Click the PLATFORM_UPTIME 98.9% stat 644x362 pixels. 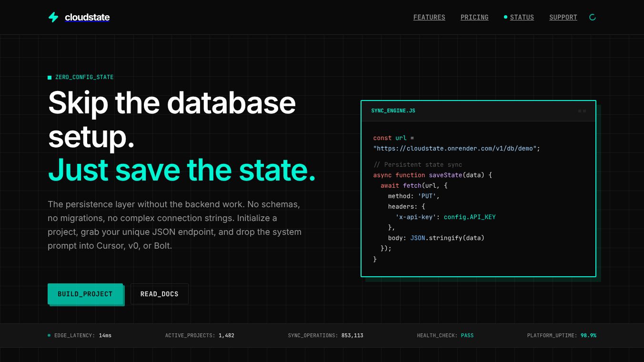pos(562,335)
